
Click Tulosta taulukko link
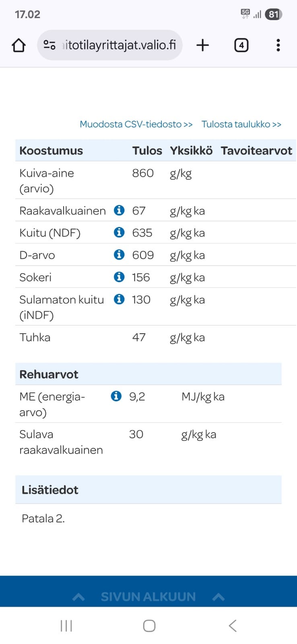point(241,124)
